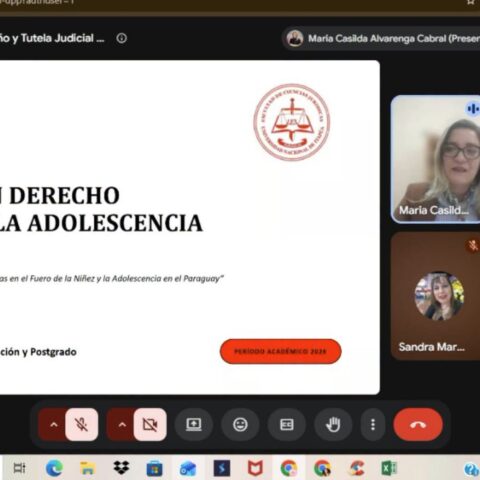Open File Explorer from taskbar
480x480 pixels.
pyautogui.click(x=88, y=468)
